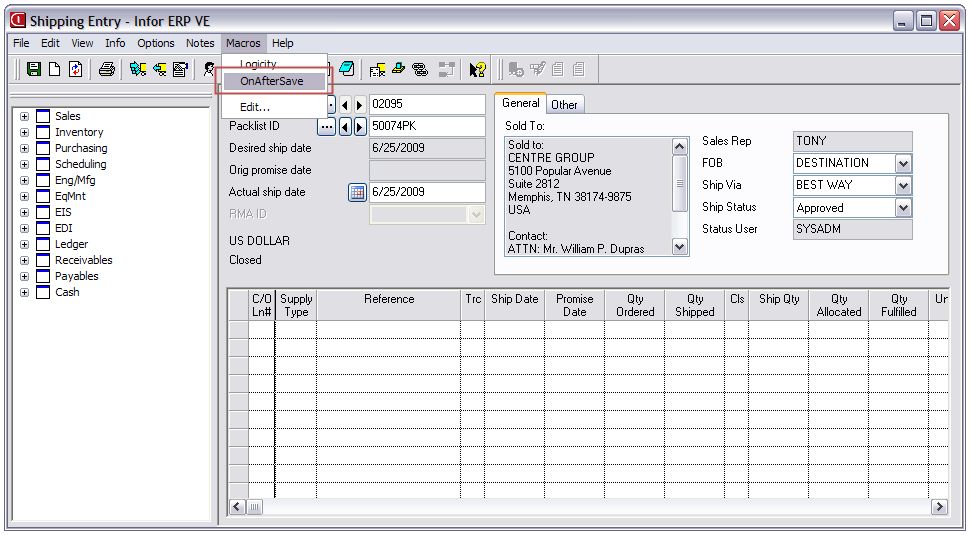Click the Supply Type column header
This screenshot has width=972, height=535.
[296, 305]
